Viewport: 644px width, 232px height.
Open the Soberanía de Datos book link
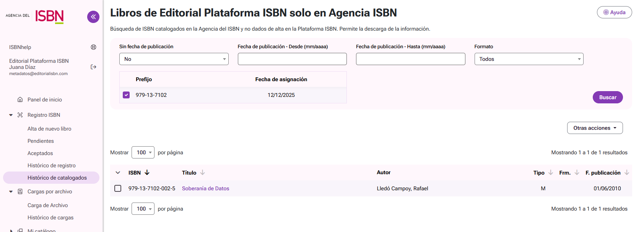(205, 188)
